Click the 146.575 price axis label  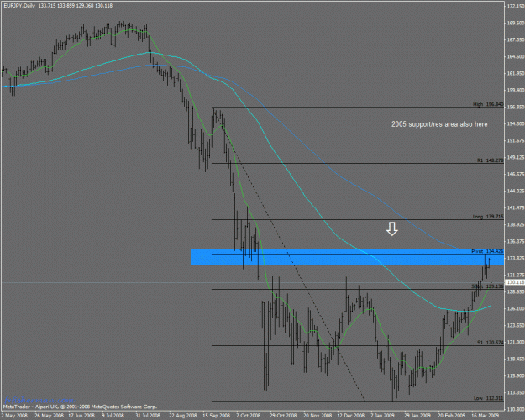click(516, 174)
